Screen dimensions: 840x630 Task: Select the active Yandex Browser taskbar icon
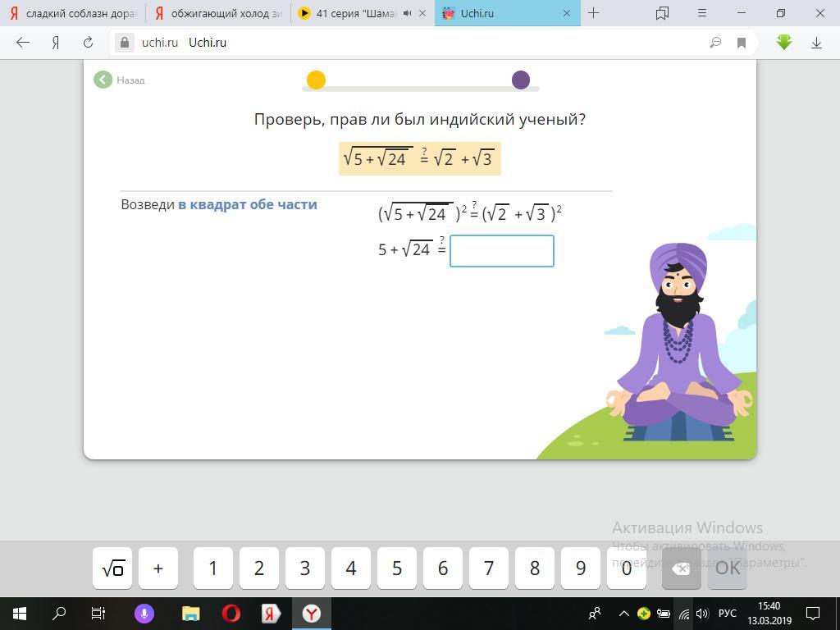pyautogui.click(x=311, y=614)
